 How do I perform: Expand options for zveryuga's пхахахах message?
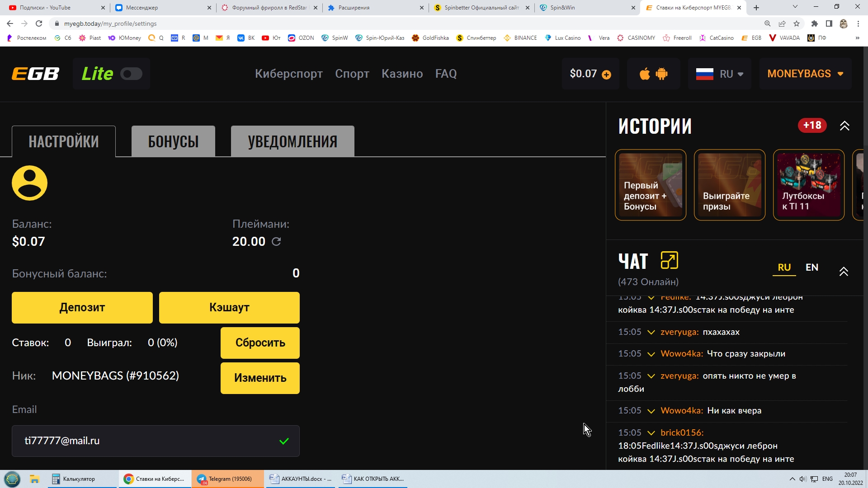tap(651, 333)
